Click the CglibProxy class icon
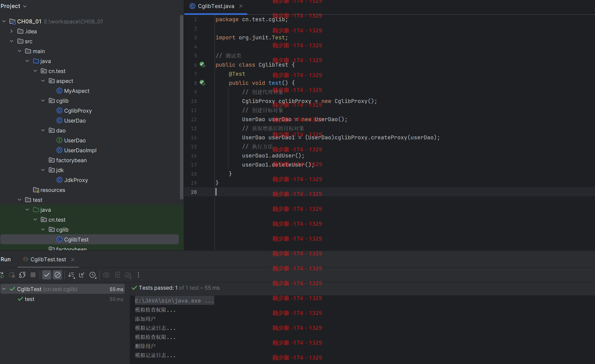The image size is (595, 364). 59,110
